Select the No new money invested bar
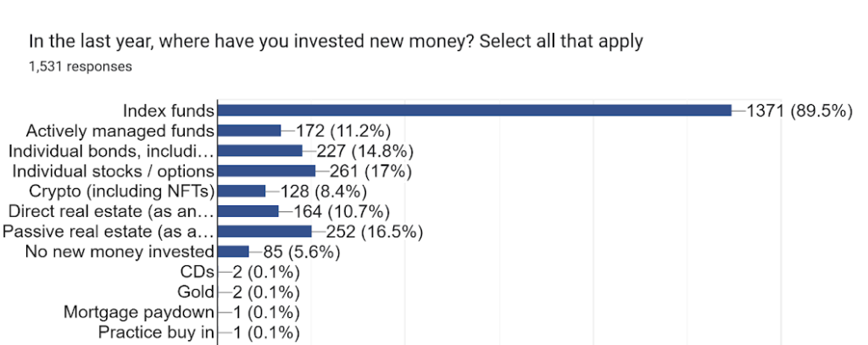The image size is (868, 345). tap(233, 252)
